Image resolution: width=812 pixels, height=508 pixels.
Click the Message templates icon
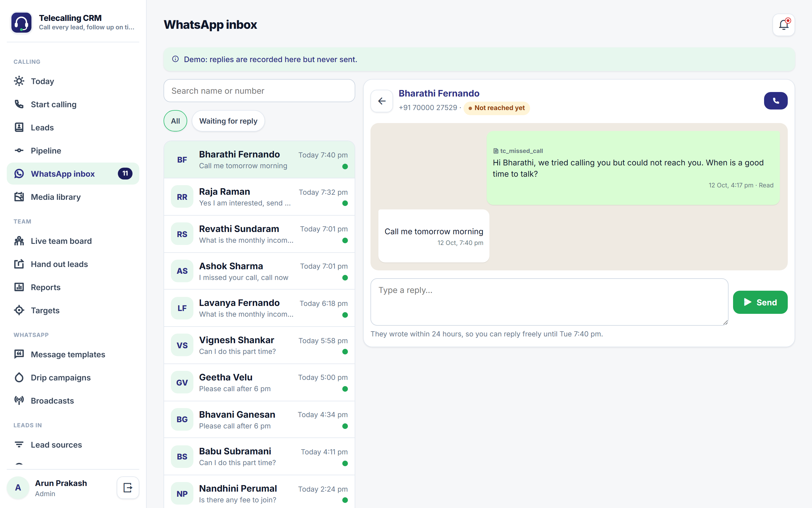tap(19, 354)
